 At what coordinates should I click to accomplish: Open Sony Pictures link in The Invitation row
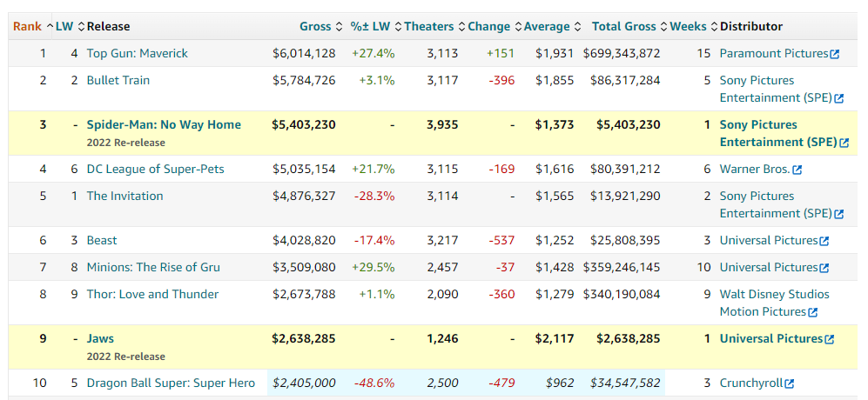(776, 204)
